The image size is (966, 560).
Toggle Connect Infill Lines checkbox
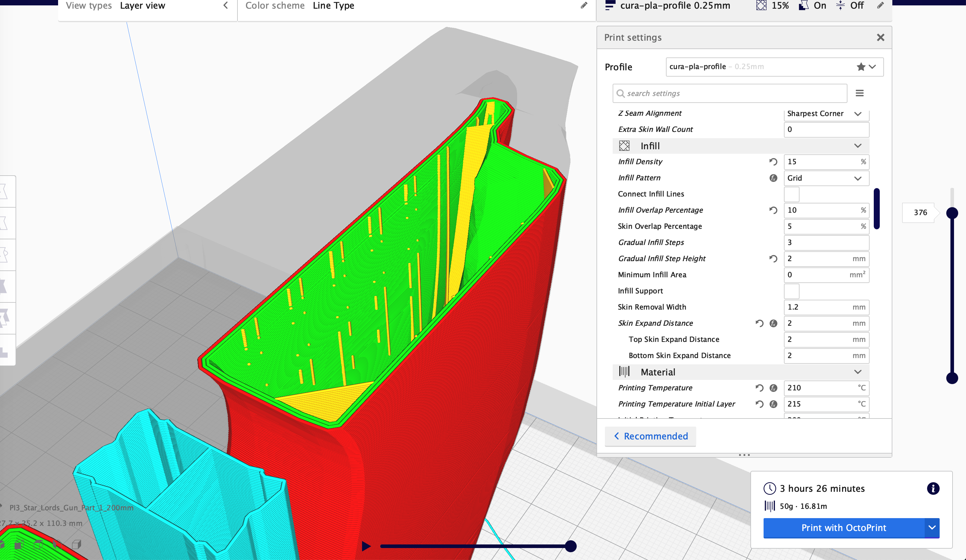(791, 194)
